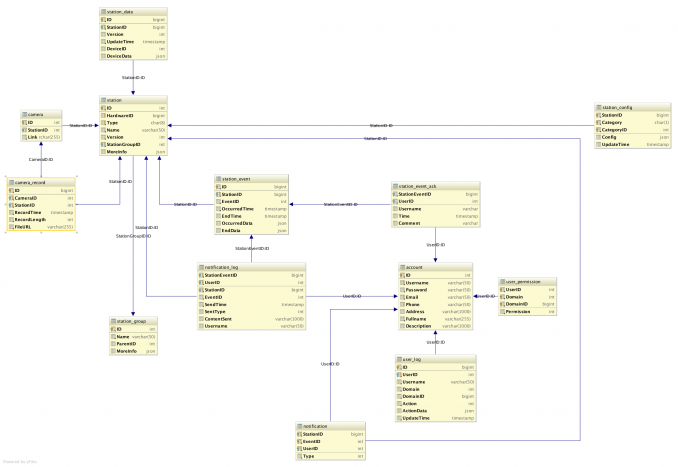Click the station_data table icon

pyautogui.click(x=104, y=10)
